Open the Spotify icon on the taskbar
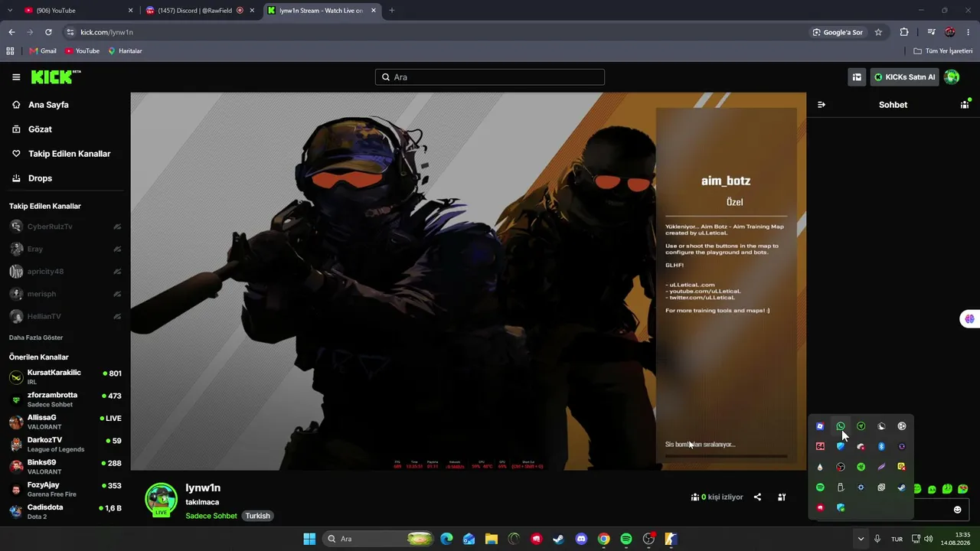 (x=626, y=539)
